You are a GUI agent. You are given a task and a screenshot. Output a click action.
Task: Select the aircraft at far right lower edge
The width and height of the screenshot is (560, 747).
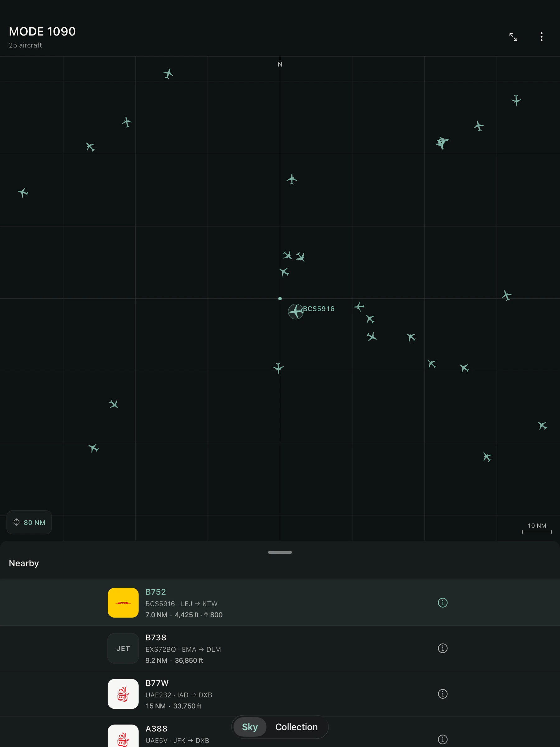point(543,425)
